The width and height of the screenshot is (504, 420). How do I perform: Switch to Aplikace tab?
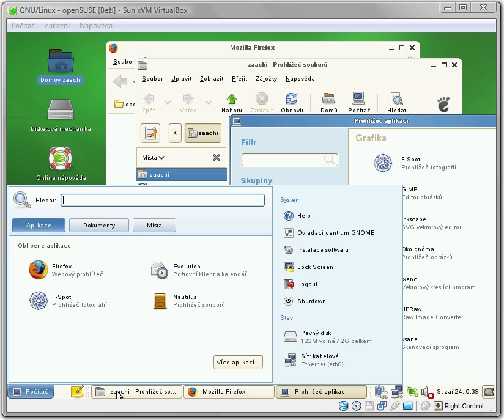click(39, 225)
